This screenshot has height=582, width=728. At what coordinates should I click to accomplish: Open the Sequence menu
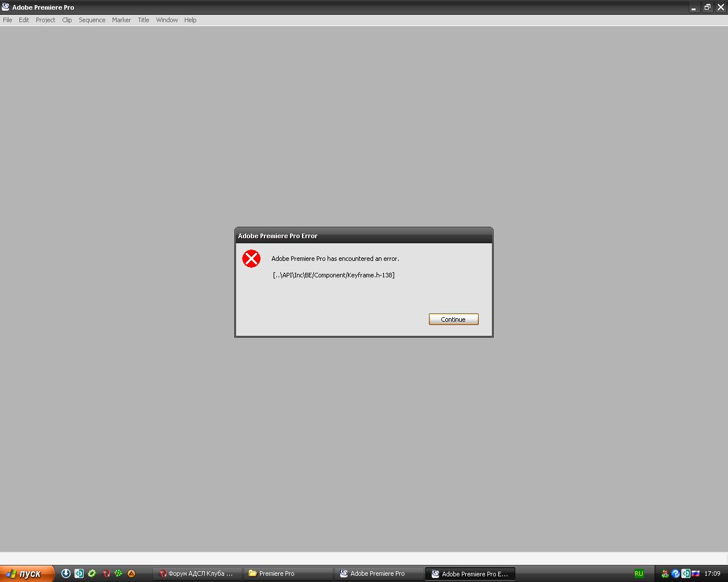click(92, 20)
